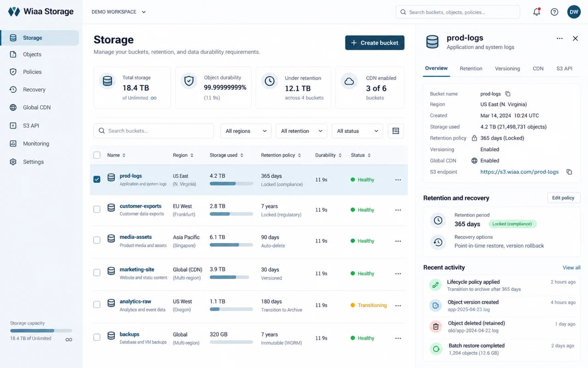Check the analytics-raw row checkbox
Image resolution: width=588 pixels, height=368 pixels.
96,305
